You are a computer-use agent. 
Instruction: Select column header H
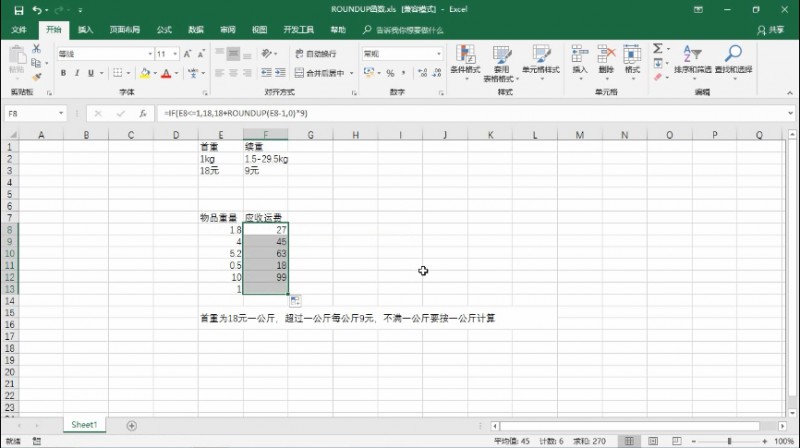[355, 135]
